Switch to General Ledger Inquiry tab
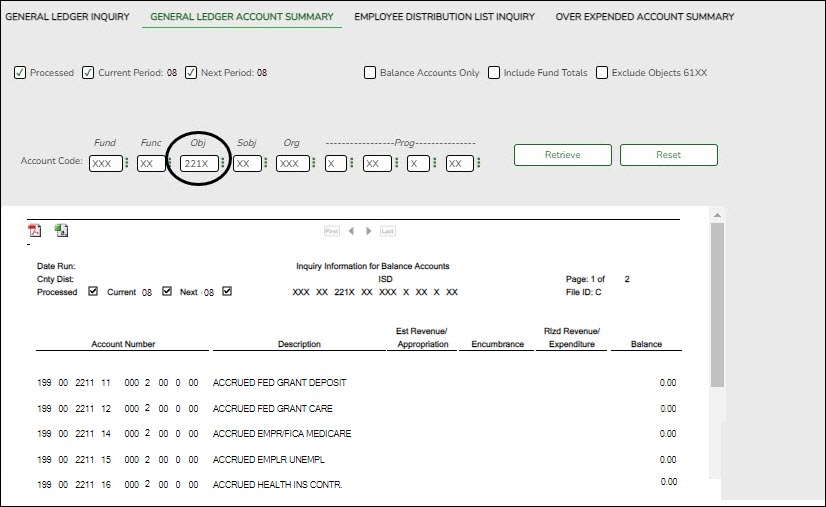The width and height of the screenshot is (826, 507). coord(68,17)
